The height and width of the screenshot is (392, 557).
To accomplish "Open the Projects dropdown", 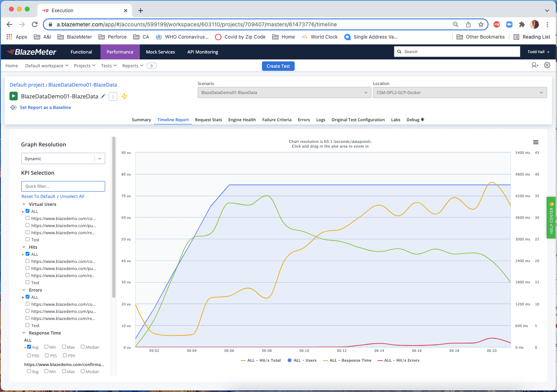I will pos(85,66).
